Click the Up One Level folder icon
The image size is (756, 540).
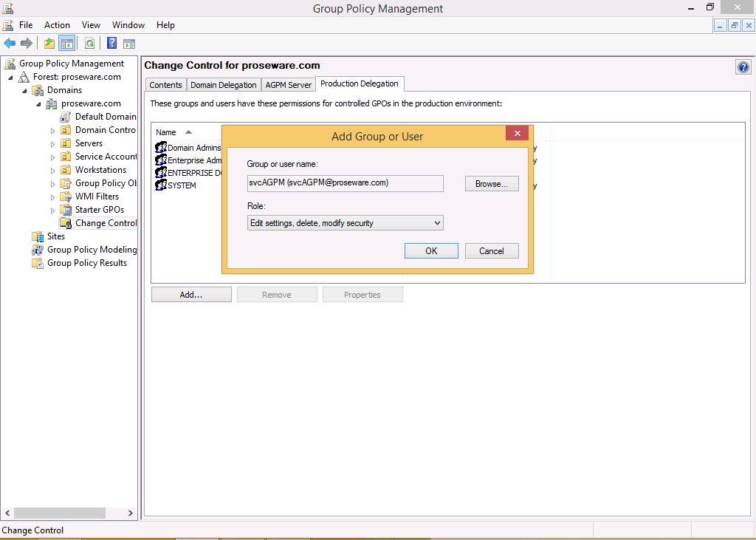(x=49, y=44)
